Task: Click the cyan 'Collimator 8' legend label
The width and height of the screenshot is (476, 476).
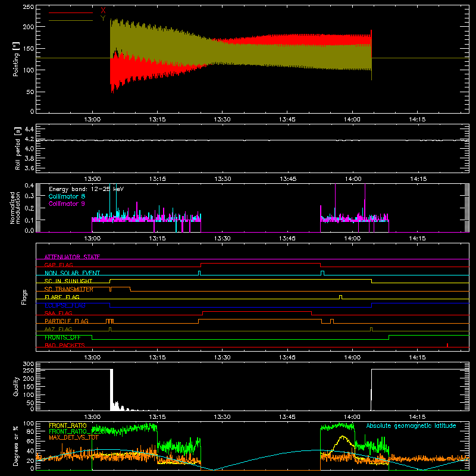Action: (67, 196)
